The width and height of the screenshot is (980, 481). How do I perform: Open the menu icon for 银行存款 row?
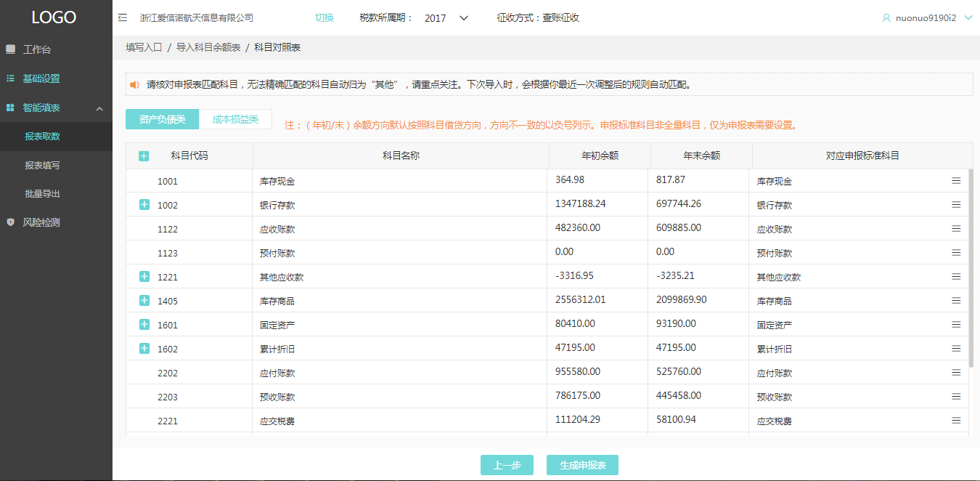coord(956,205)
